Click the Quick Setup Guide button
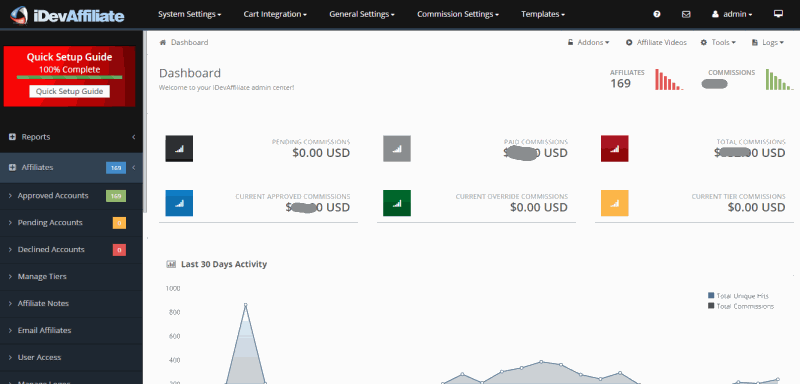Viewport: 800px width, 384px height. coord(69,91)
